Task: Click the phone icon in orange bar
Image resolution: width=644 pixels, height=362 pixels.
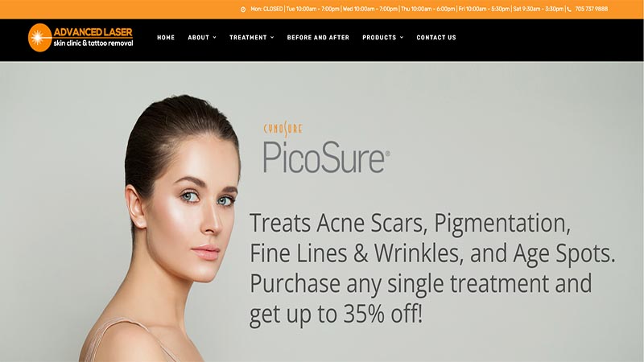Action: tap(569, 10)
